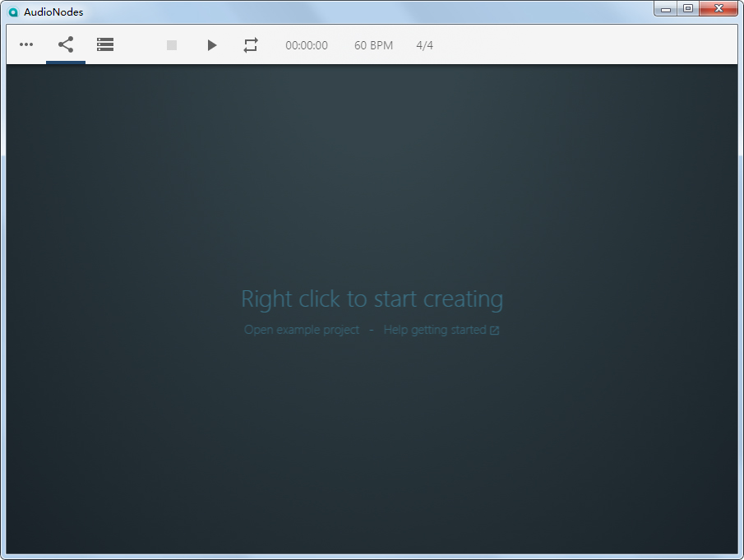Click the AudioNodes logo in the title bar
The height and width of the screenshot is (560, 744).
click(12, 12)
